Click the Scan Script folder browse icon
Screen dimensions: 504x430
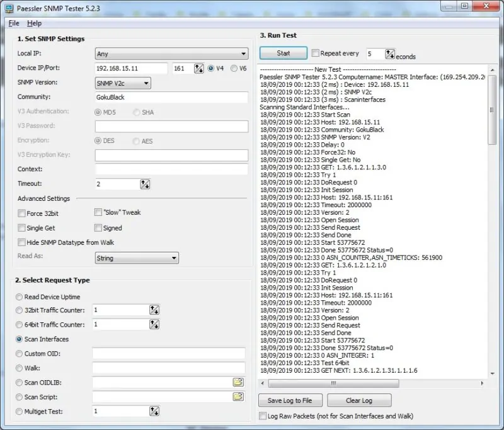pyautogui.click(x=238, y=397)
